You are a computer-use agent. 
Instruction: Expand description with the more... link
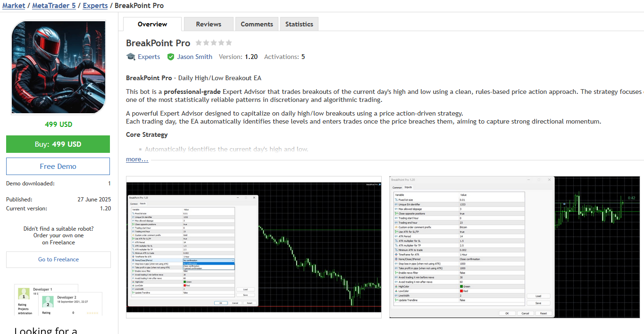click(x=137, y=159)
